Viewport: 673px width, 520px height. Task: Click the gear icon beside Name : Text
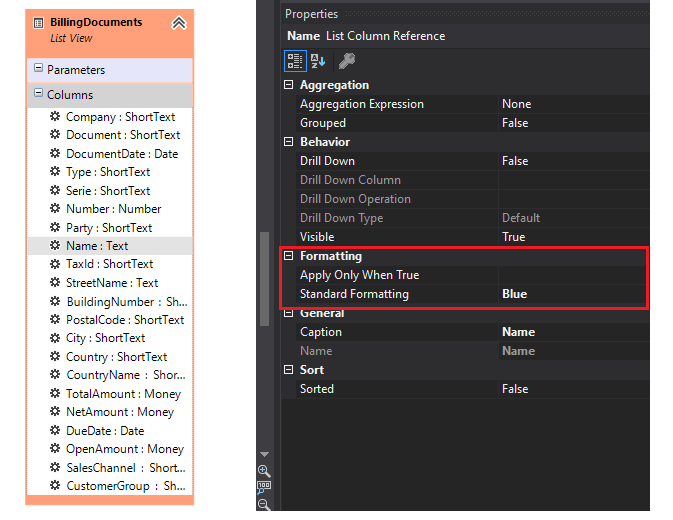tap(55, 245)
